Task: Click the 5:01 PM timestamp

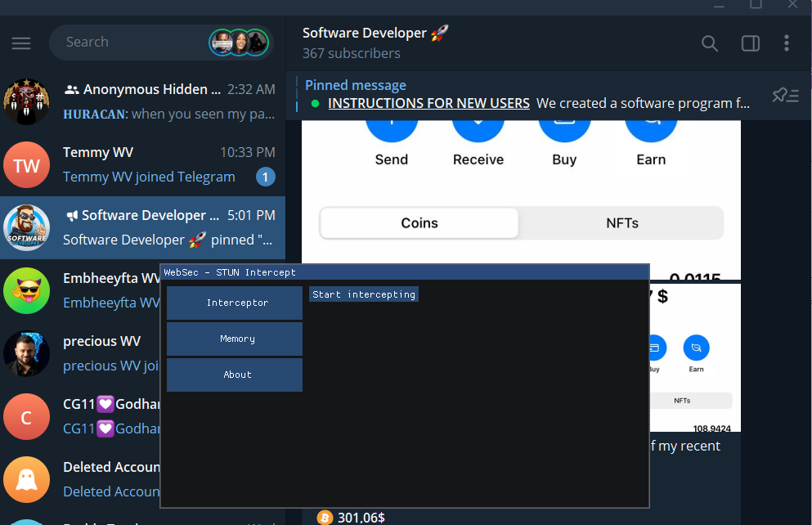Action: coord(251,215)
